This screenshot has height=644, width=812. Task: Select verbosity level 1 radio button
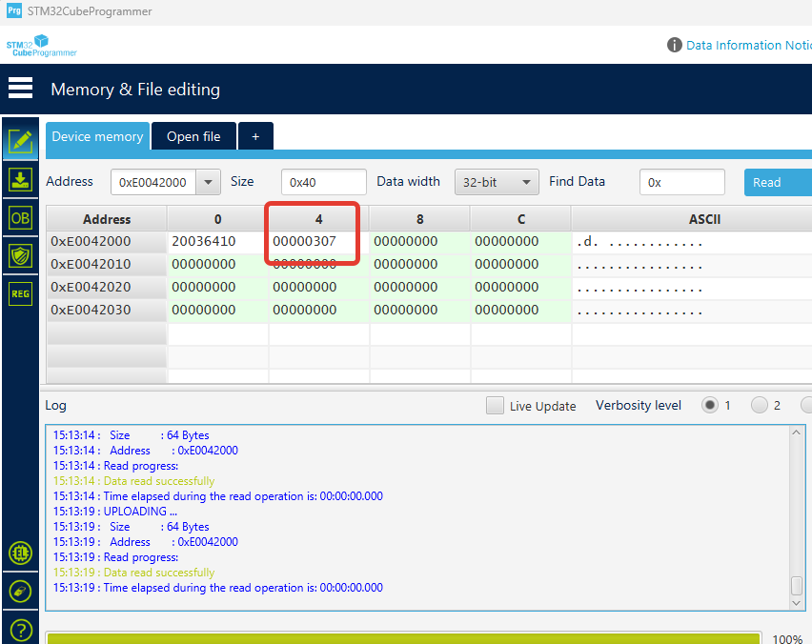(710, 405)
